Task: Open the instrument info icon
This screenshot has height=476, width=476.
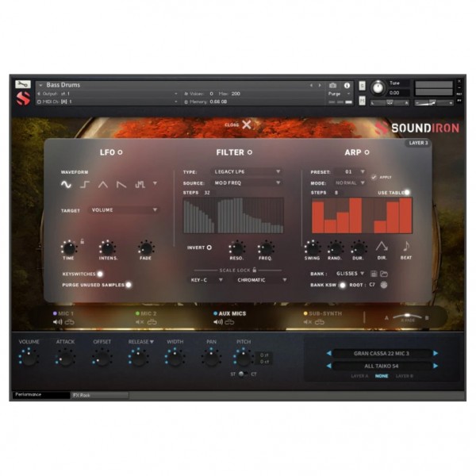Action: point(347,86)
